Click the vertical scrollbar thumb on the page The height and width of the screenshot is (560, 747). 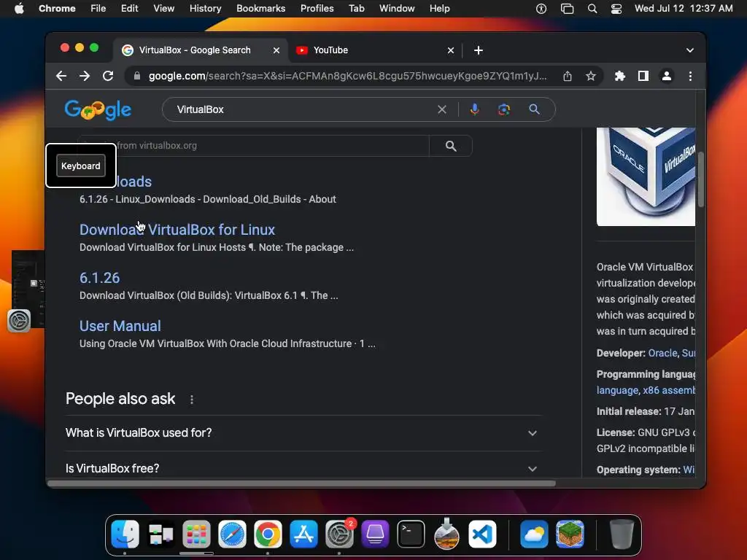701,179
